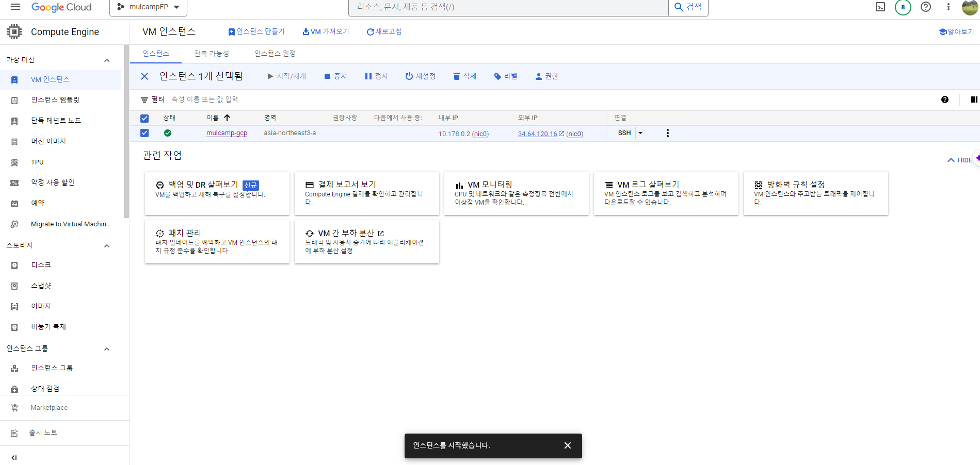The image size is (980, 465).
Task: Click the 삭제 delete action
Action: (x=464, y=76)
